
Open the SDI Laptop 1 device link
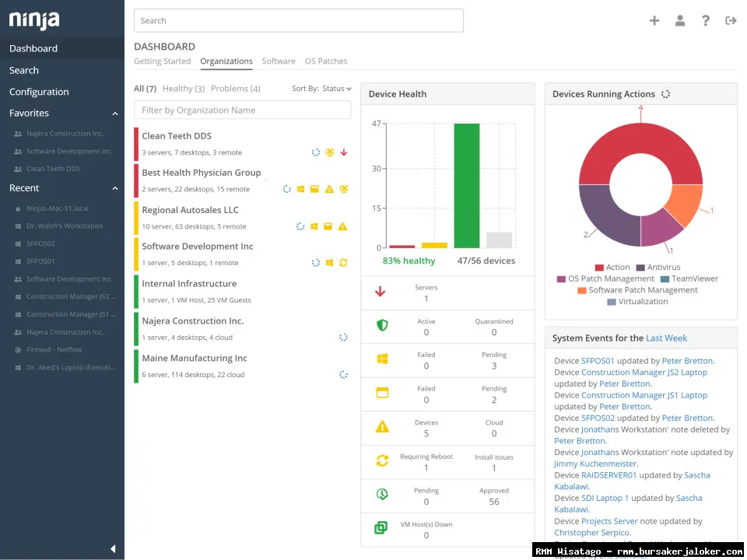point(605,498)
